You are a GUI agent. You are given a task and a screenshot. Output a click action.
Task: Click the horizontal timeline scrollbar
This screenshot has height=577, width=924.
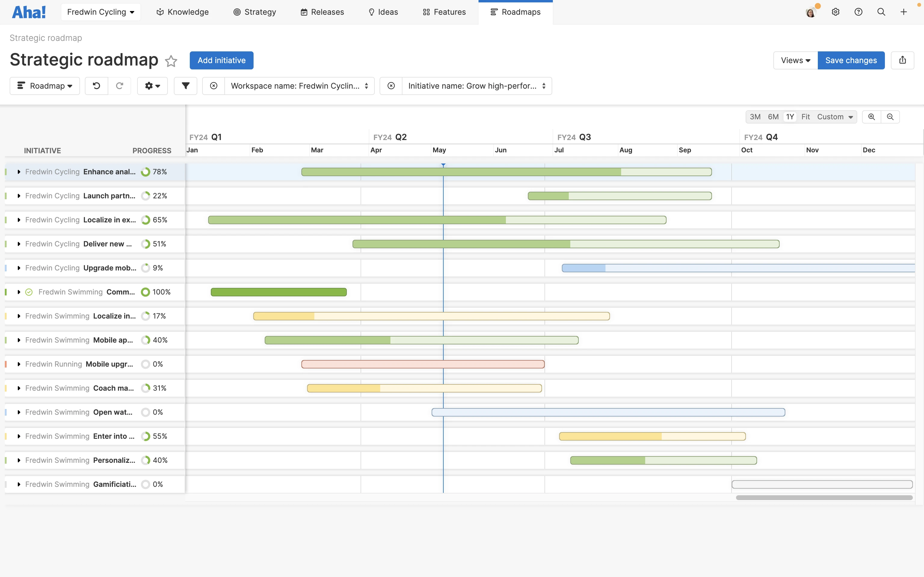pyautogui.click(x=824, y=498)
